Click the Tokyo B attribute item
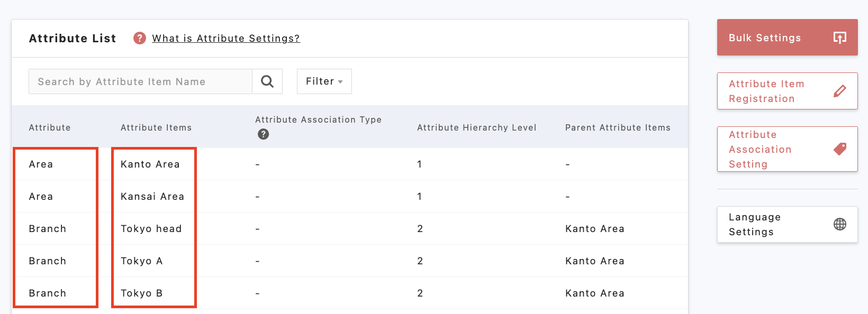 tap(141, 293)
